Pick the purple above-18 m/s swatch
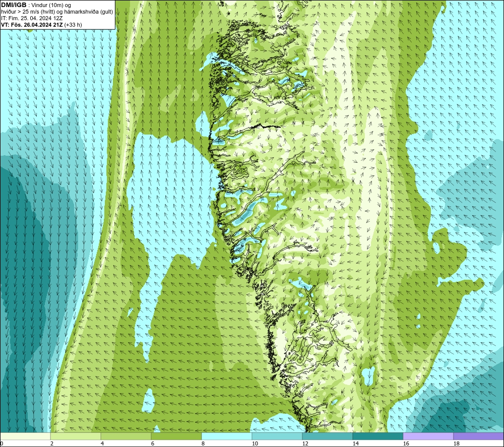The image size is (504, 447). tap(479, 436)
